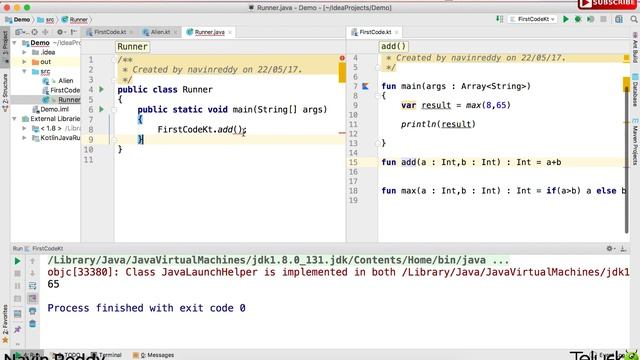640x360 pixels.
Task: Click the Print console output icon
Action: click(x=33, y=311)
